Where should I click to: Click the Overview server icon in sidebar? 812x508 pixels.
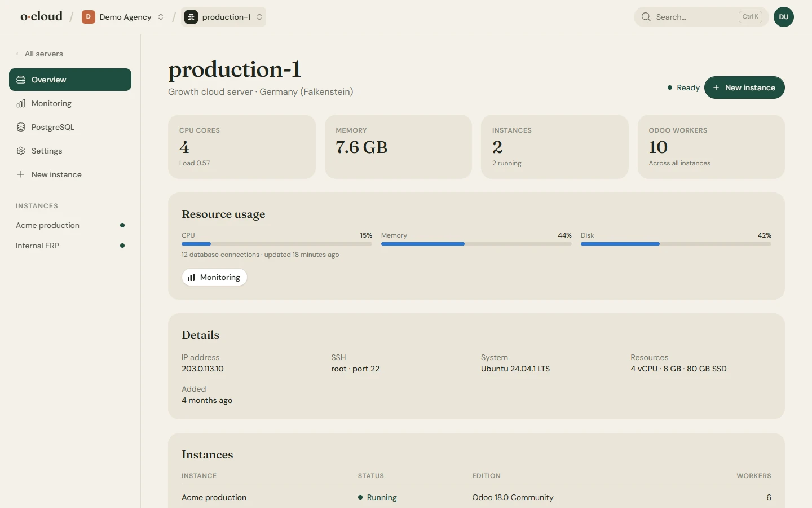[x=21, y=80]
